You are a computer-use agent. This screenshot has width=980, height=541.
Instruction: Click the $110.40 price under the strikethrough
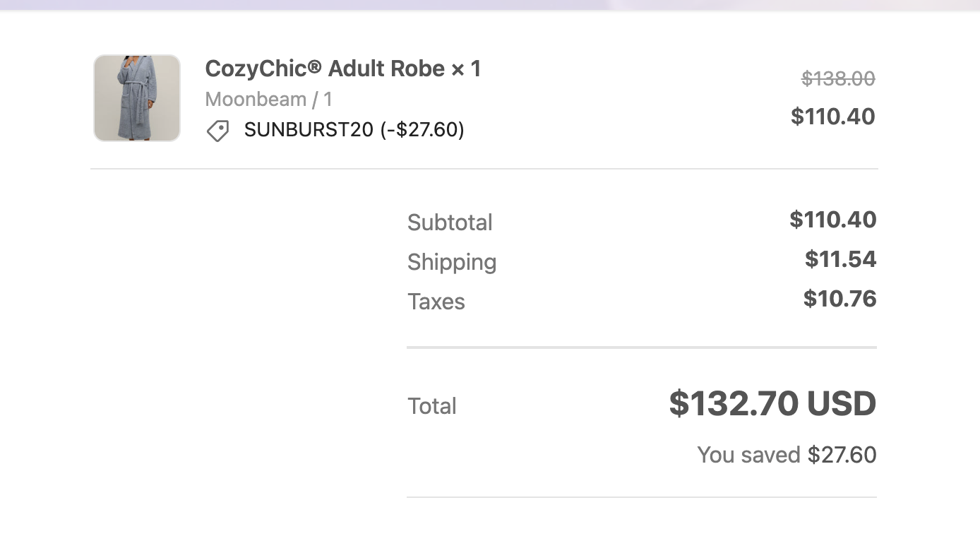[x=832, y=117]
